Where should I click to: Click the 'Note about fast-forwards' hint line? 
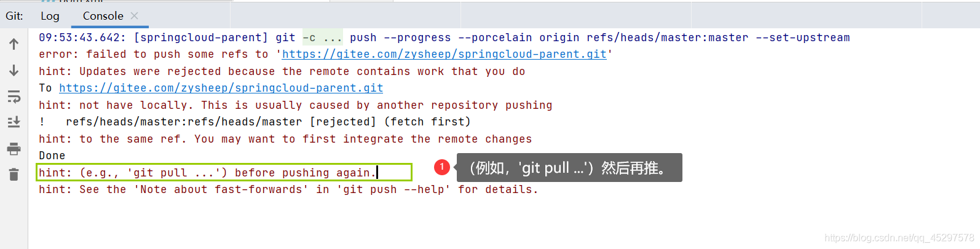click(x=288, y=190)
